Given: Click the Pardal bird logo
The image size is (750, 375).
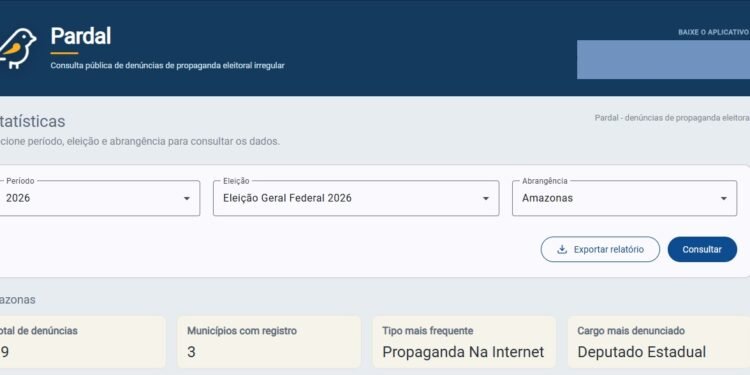Looking at the screenshot, I should click(x=17, y=49).
